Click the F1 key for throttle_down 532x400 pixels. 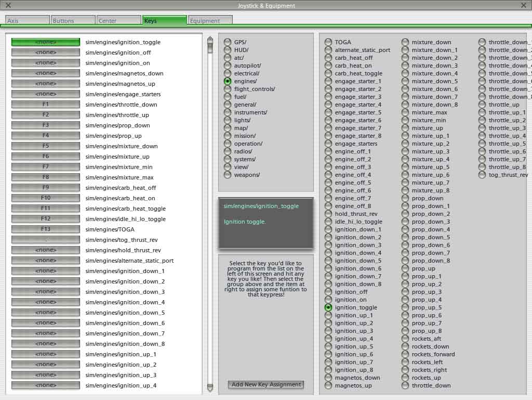tap(46, 105)
